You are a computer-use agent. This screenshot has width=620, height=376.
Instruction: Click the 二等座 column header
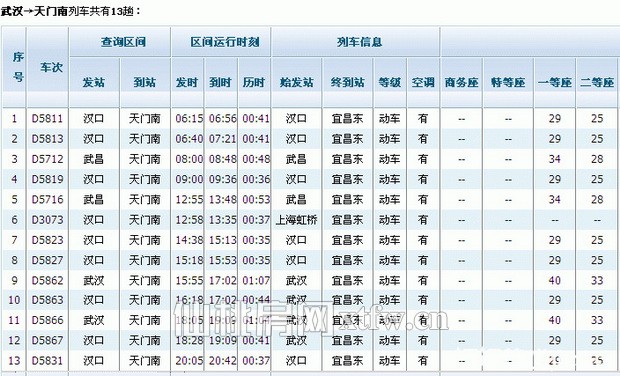coord(597,82)
